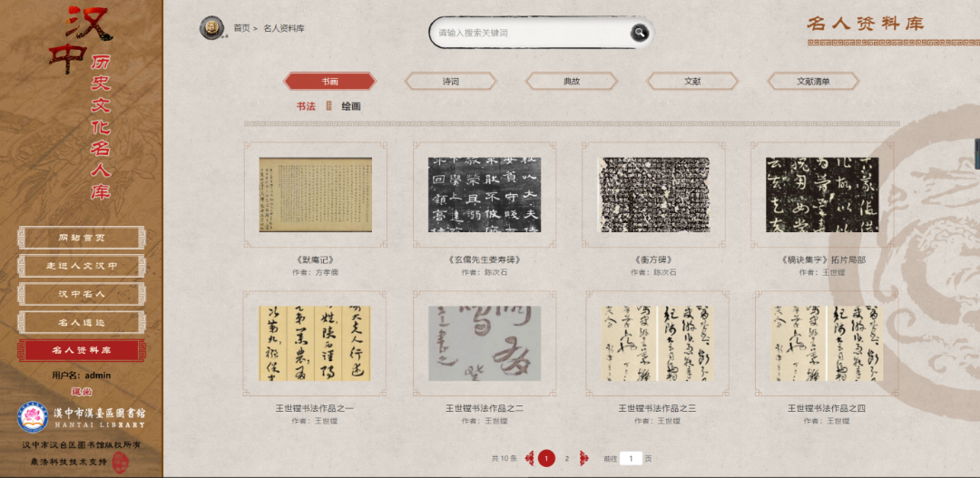This screenshot has width=980, height=478.
Task: Open 走进人文汉中 sidebar item
Action: coord(82,266)
